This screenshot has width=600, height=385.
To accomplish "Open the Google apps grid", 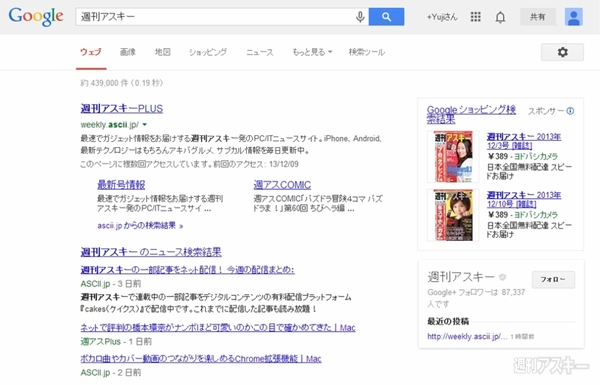I will coord(476,17).
